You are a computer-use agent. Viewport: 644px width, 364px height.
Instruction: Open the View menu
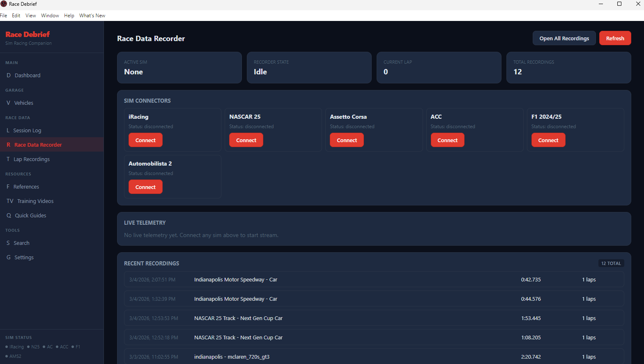31,16
